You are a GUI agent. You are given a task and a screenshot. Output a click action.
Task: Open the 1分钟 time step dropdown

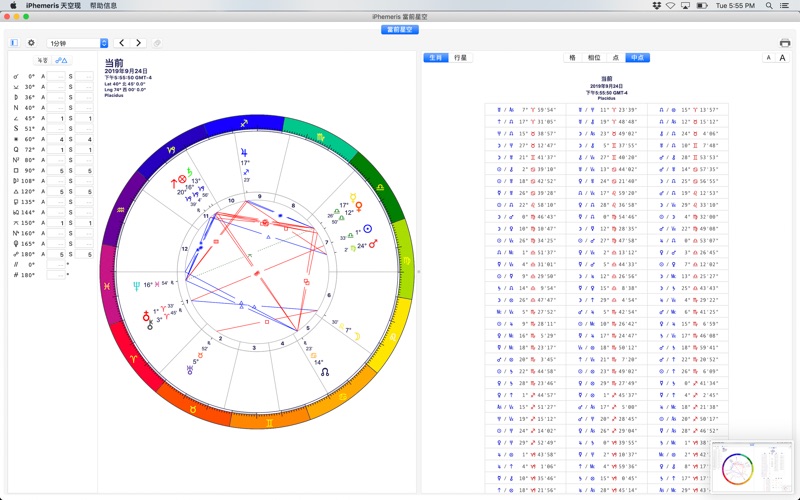click(78, 43)
